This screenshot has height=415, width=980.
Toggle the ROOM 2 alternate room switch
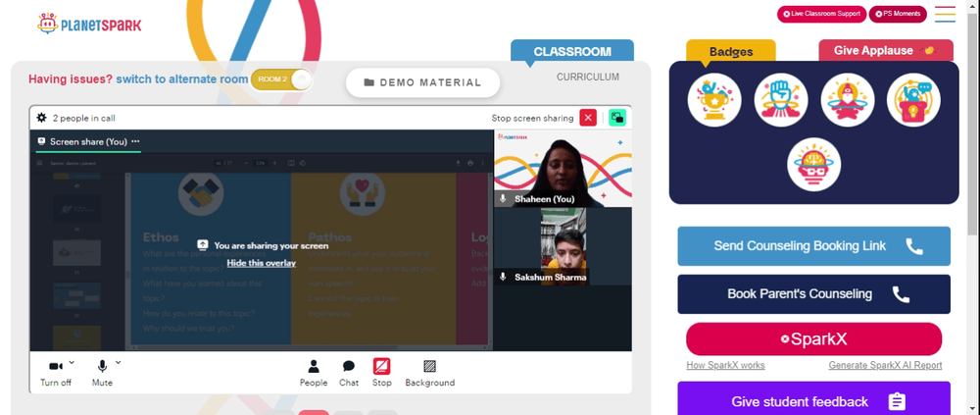coord(281,79)
